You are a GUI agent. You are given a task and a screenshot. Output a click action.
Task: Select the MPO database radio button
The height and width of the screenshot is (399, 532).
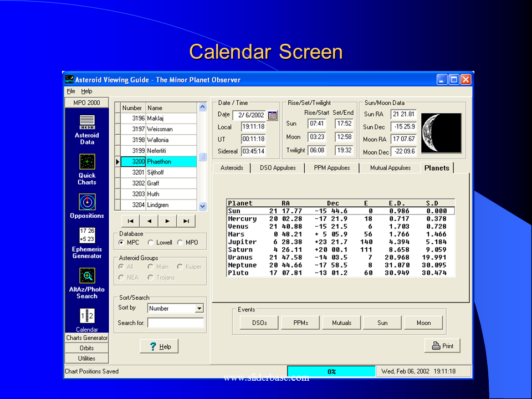pyautogui.click(x=180, y=243)
